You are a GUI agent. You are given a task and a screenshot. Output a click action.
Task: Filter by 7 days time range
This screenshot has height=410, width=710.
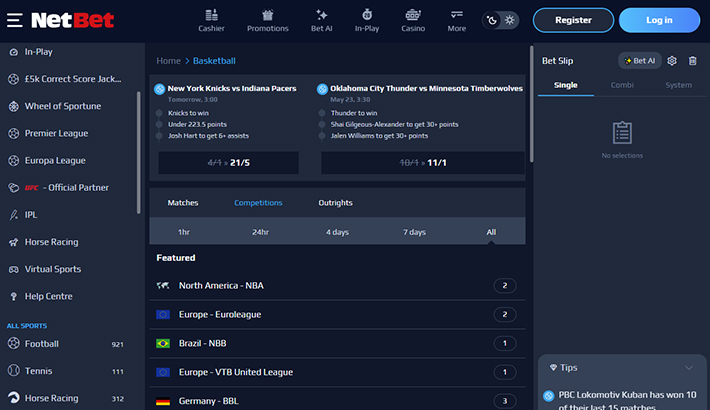[x=414, y=232]
